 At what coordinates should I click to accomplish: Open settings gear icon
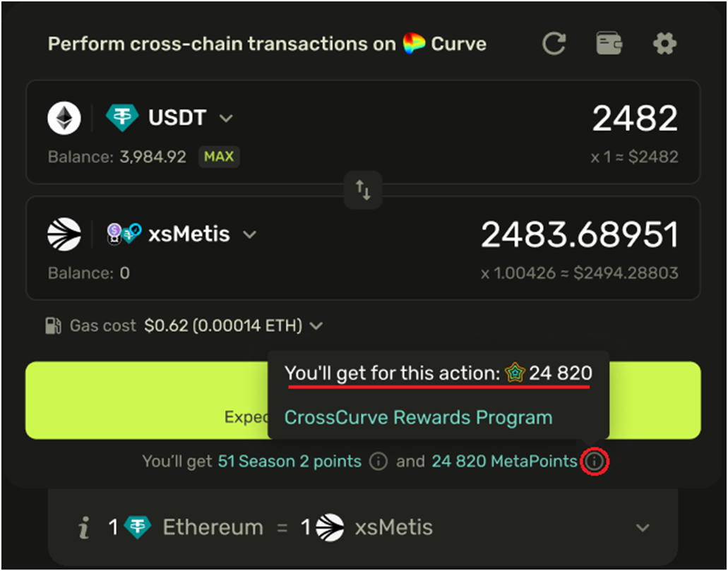[x=664, y=44]
